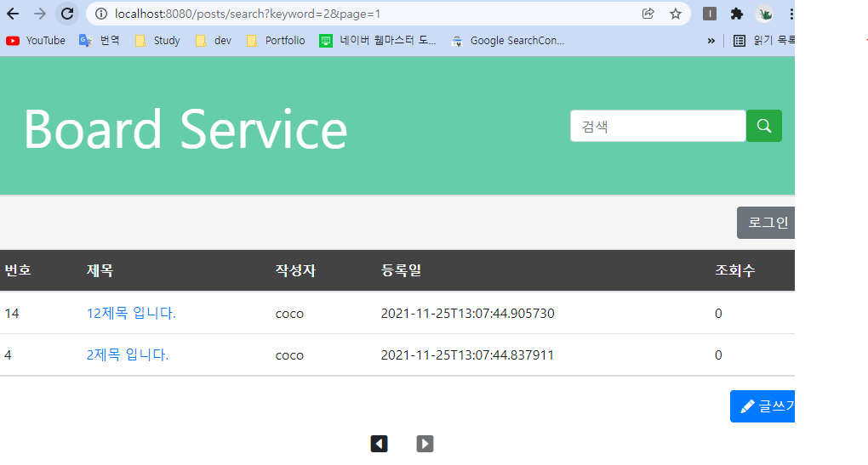The height and width of the screenshot is (465, 868).
Task: Click post number 14 cell
Action: [x=12, y=314]
